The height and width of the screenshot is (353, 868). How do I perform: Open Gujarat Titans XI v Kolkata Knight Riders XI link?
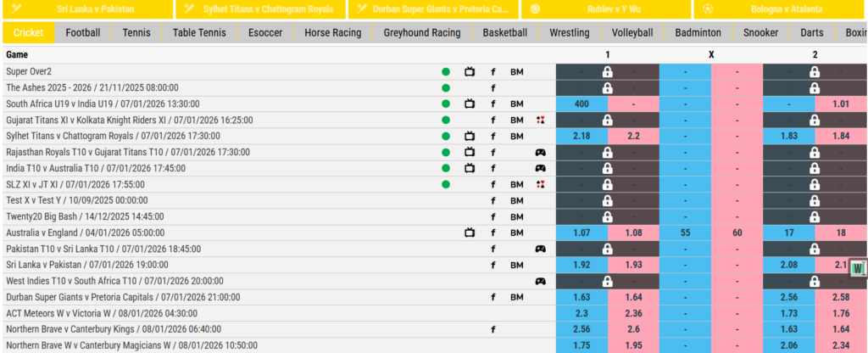tap(130, 120)
